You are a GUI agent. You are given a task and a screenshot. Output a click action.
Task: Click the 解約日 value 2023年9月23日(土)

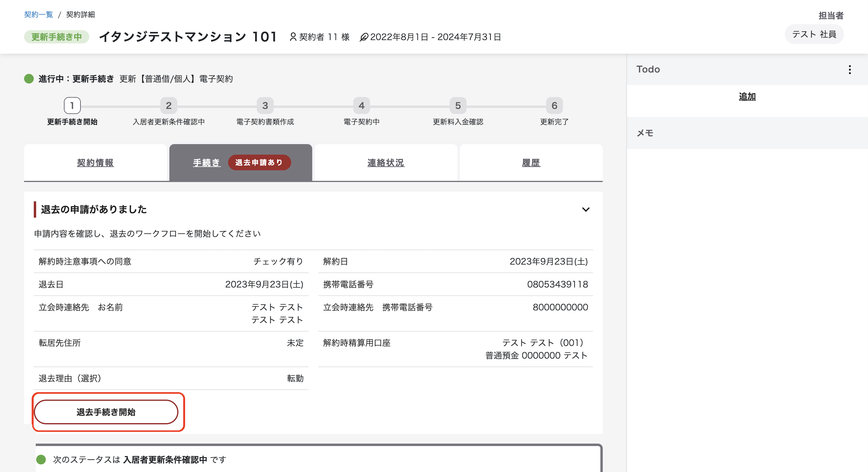(549, 262)
